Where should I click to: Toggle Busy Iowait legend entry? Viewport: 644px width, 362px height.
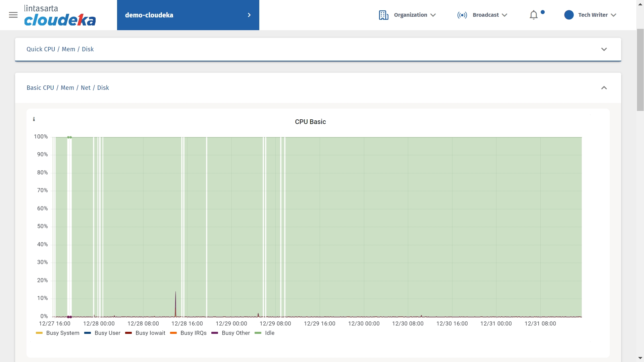tap(150, 333)
